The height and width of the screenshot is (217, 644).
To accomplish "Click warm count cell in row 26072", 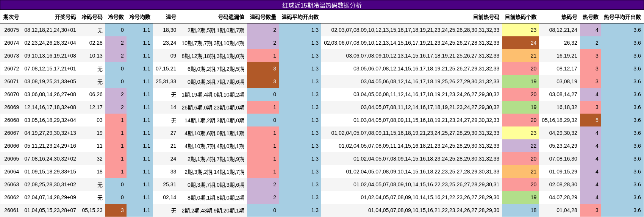I will (x=263, y=69).
